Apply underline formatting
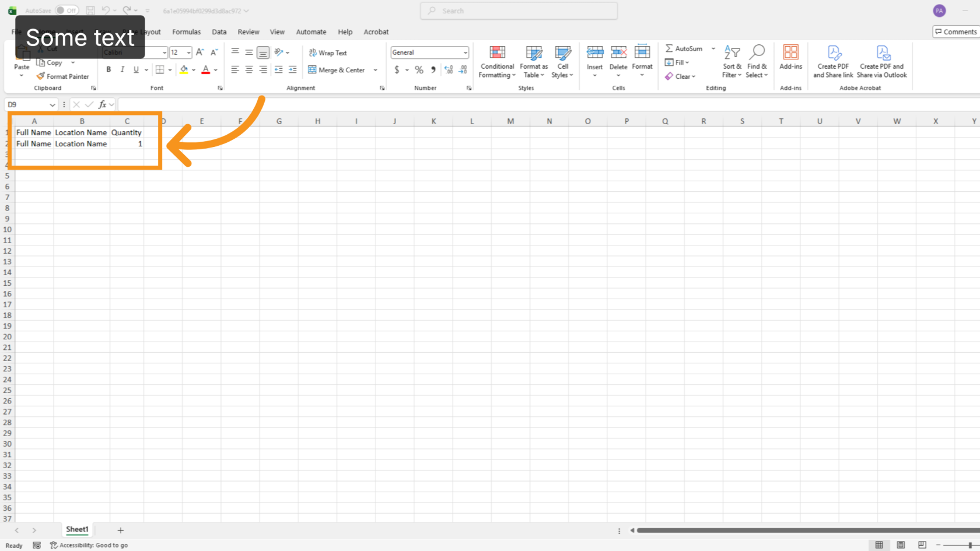This screenshot has width=980, height=551. [x=136, y=69]
